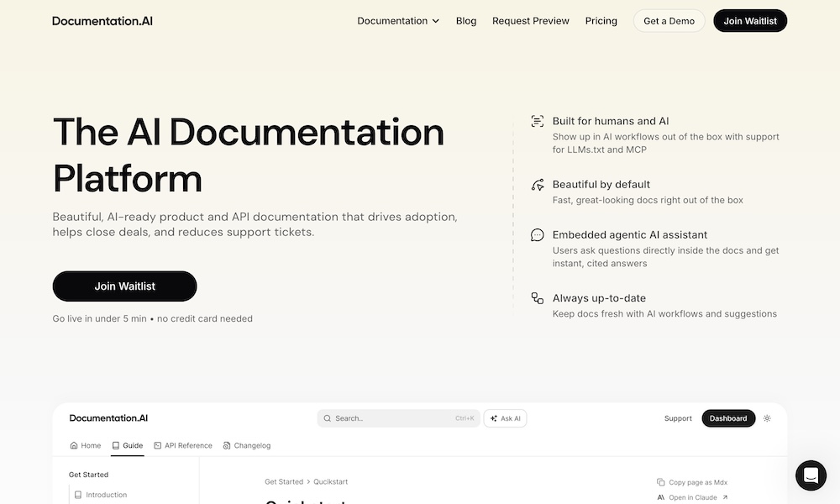Open the Documentation dropdown in top navigation
The width and height of the screenshot is (840, 504).
(x=398, y=20)
